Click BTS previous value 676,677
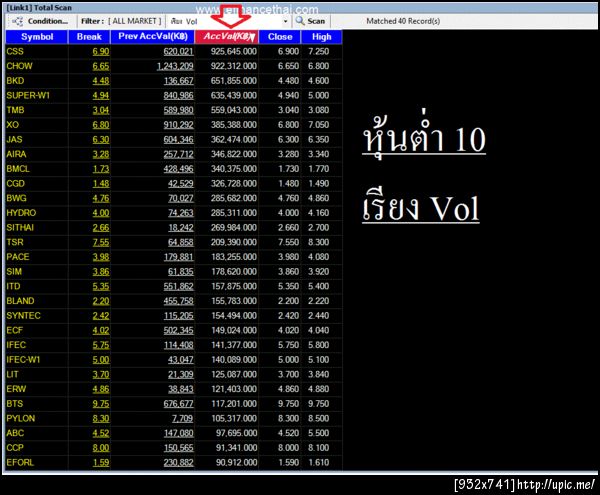The height and width of the screenshot is (495, 600). click(178, 404)
